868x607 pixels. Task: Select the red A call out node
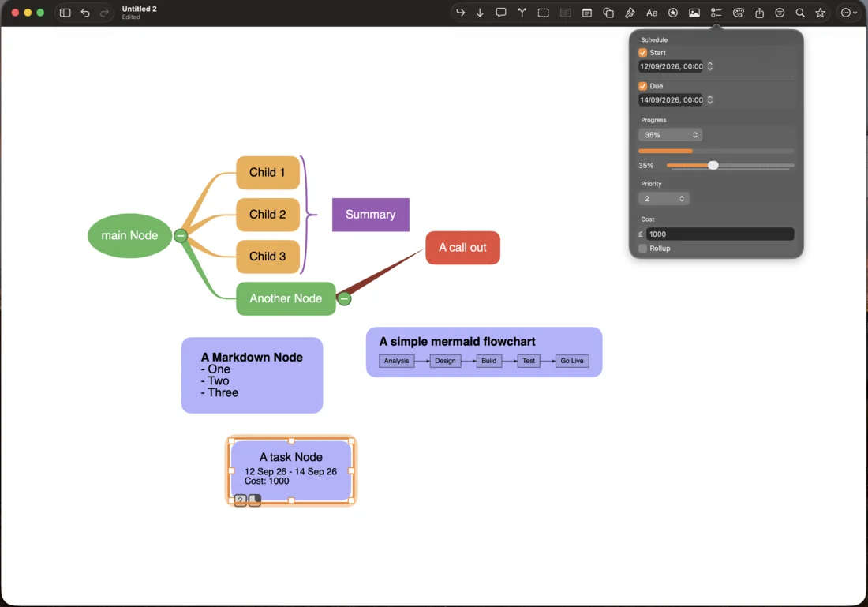click(462, 248)
